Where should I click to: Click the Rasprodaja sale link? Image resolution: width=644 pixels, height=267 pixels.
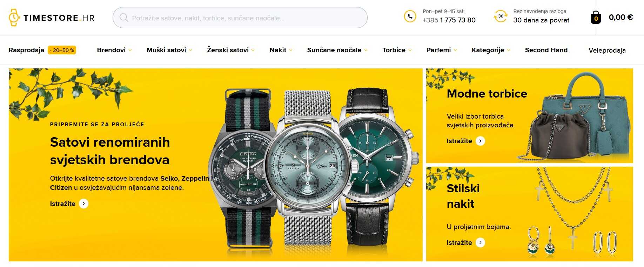click(42, 50)
